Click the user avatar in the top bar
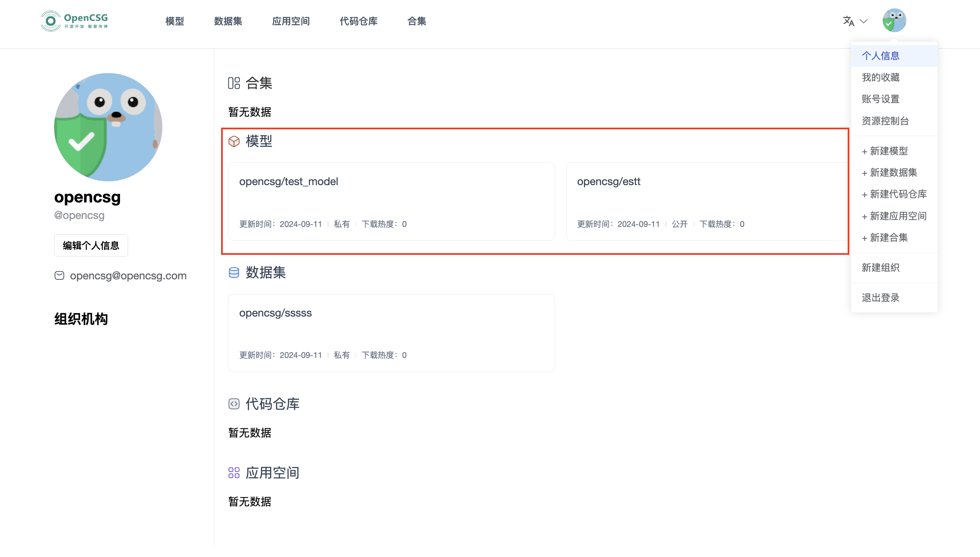The height and width of the screenshot is (557, 980). [894, 20]
